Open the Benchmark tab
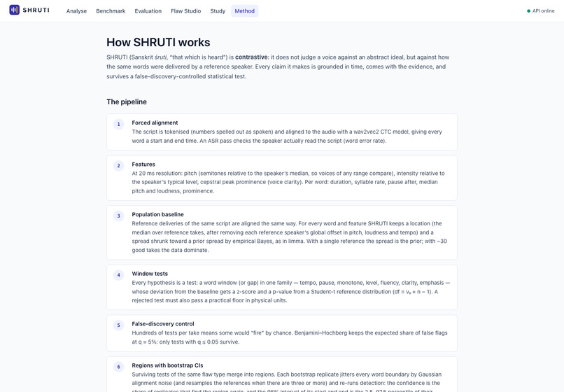 tap(111, 11)
